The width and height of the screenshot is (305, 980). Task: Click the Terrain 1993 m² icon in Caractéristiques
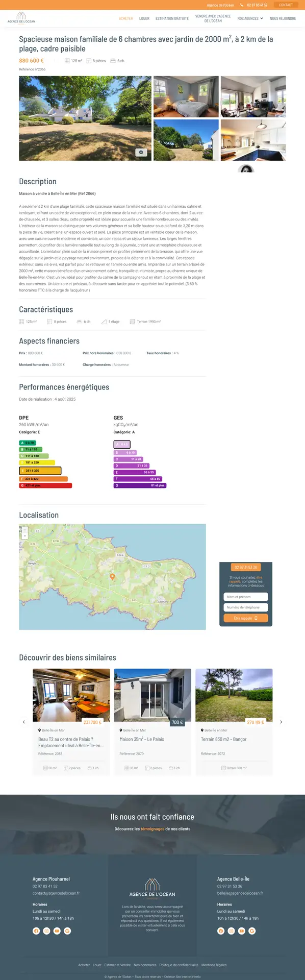click(132, 322)
